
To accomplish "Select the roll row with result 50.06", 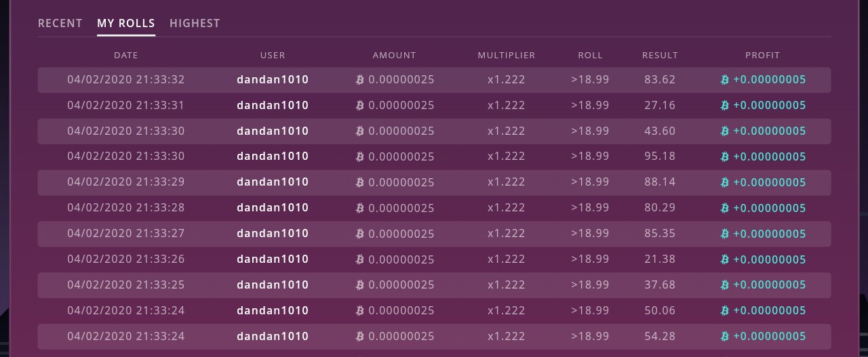I will coord(434,310).
